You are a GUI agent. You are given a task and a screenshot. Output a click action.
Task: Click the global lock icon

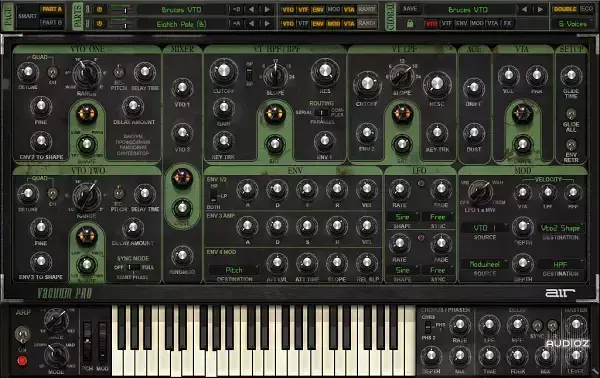point(410,24)
